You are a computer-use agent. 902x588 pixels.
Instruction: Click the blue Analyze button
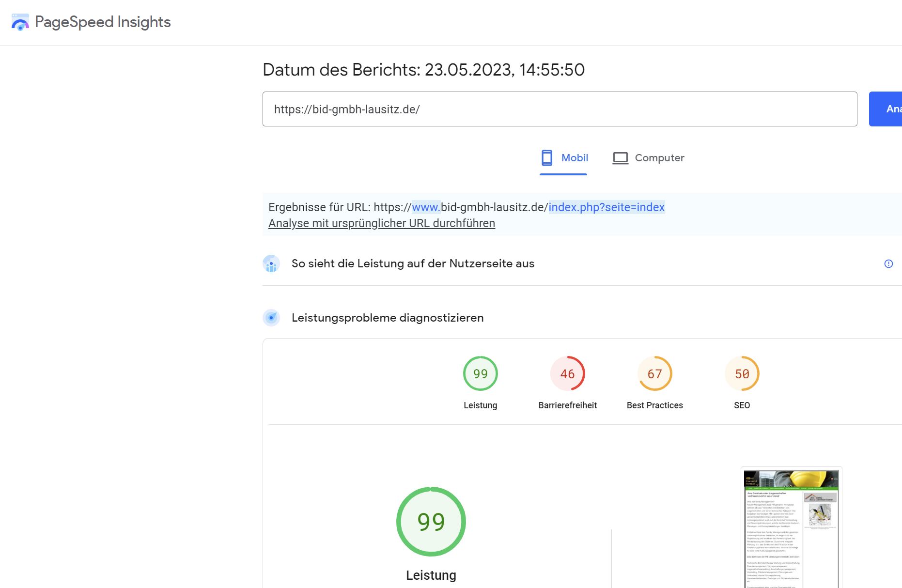point(886,109)
